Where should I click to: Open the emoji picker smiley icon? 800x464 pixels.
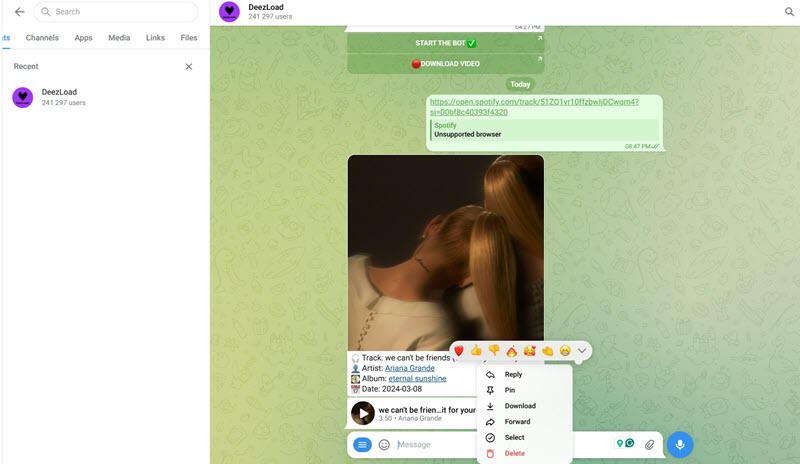pos(384,445)
